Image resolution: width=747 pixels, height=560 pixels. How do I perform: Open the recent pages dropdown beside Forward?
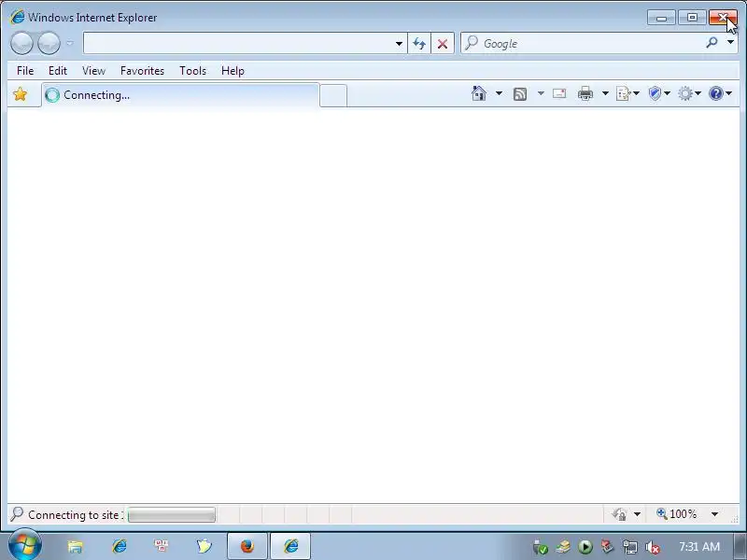pos(70,43)
